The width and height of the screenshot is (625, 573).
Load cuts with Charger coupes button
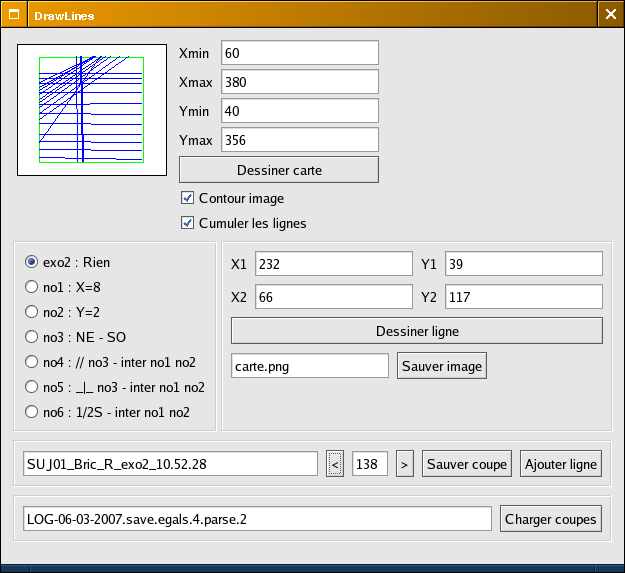point(551,519)
